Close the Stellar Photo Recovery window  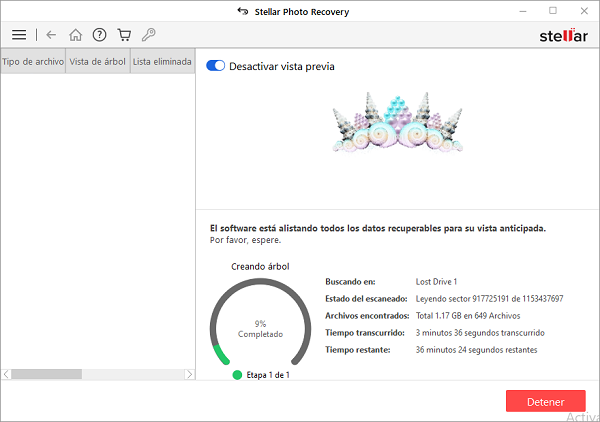[x=584, y=11]
